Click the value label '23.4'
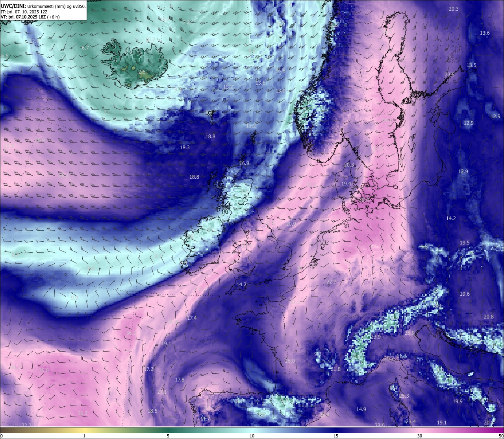The height and width of the screenshot is (439, 504). point(411,422)
